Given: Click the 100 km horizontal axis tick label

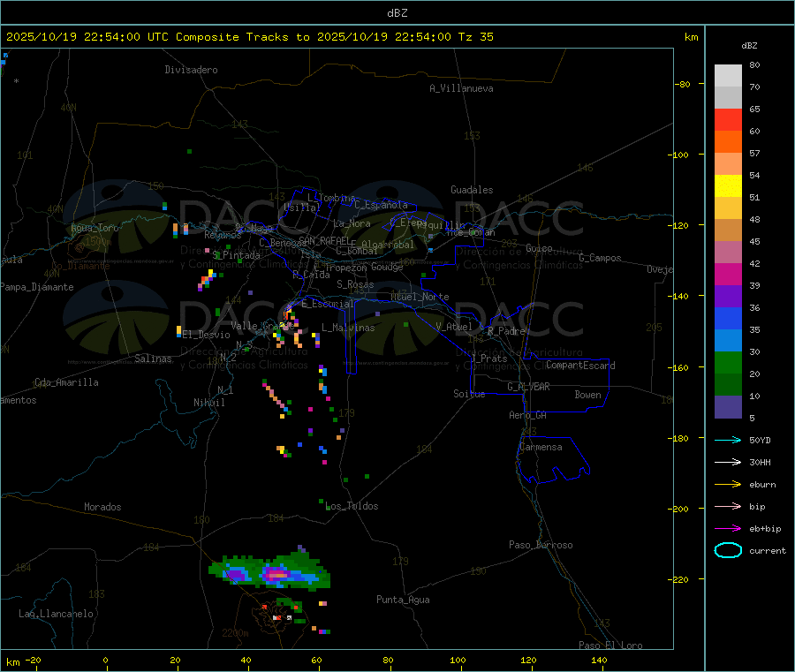Looking at the screenshot, I should (458, 660).
